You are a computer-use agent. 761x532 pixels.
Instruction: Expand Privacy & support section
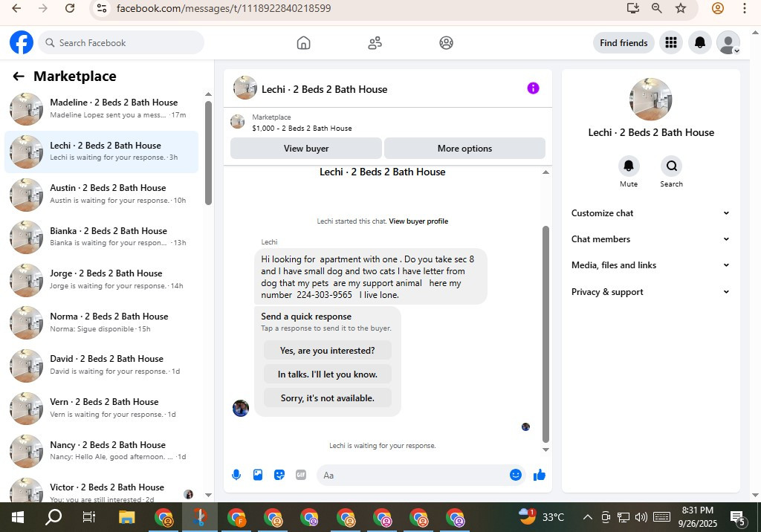pyautogui.click(x=650, y=292)
